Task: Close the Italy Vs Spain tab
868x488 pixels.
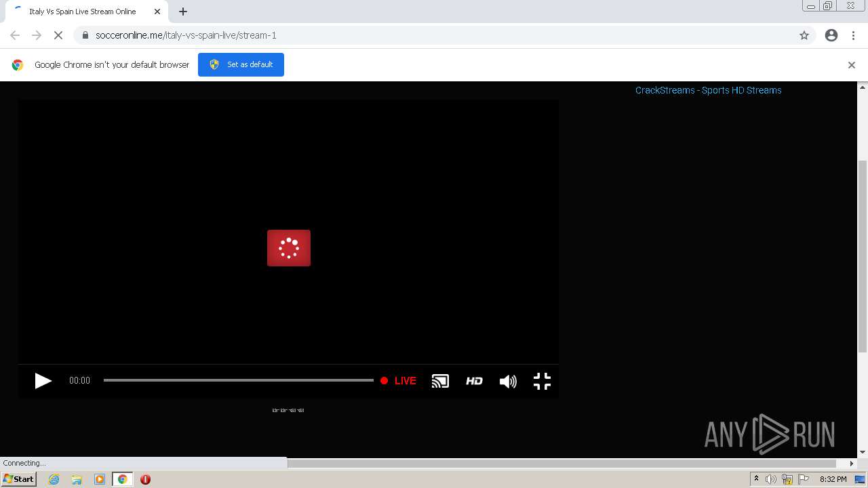Action: [157, 12]
